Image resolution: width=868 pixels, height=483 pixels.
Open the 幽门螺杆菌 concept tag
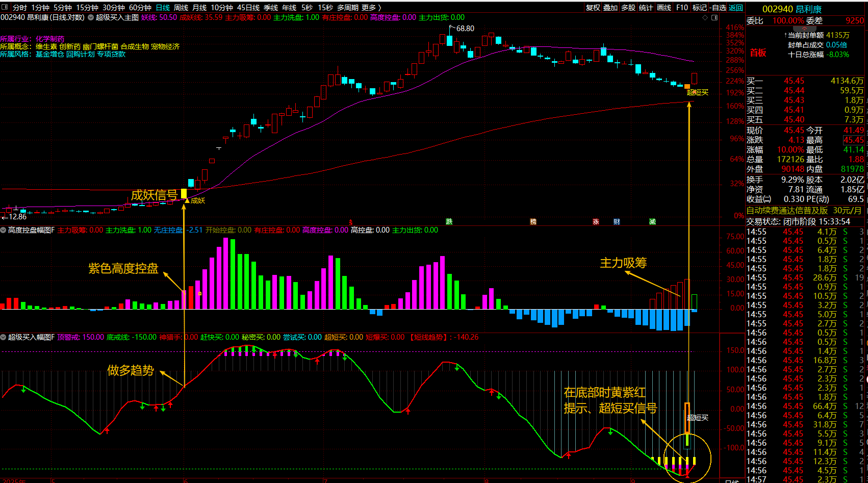tap(100, 46)
